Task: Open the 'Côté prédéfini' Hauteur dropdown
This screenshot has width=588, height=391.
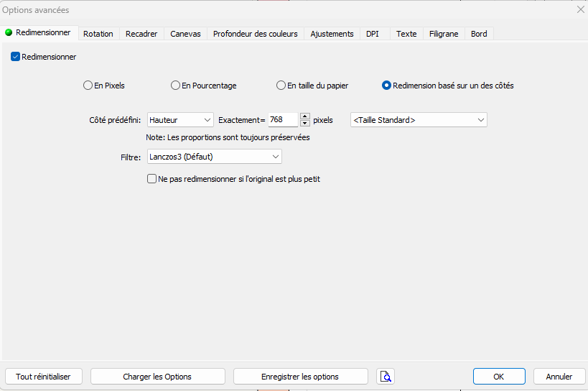Action: (x=180, y=120)
